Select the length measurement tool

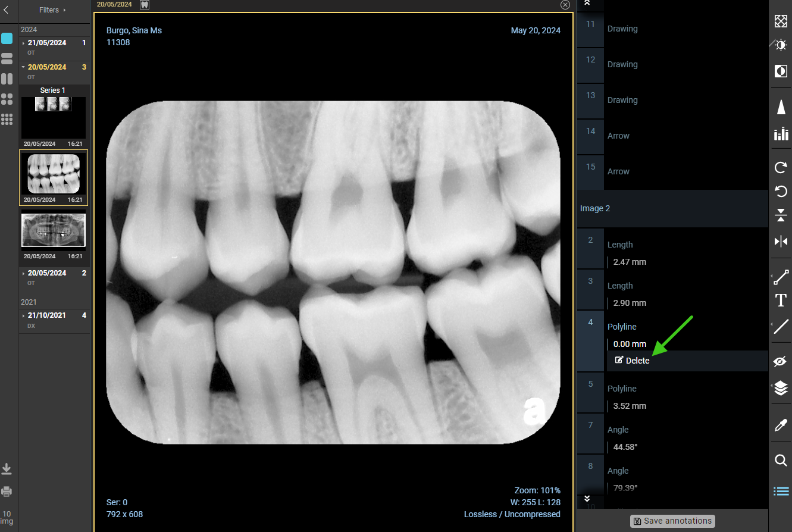pyautogui.click(x=781, y=277)
